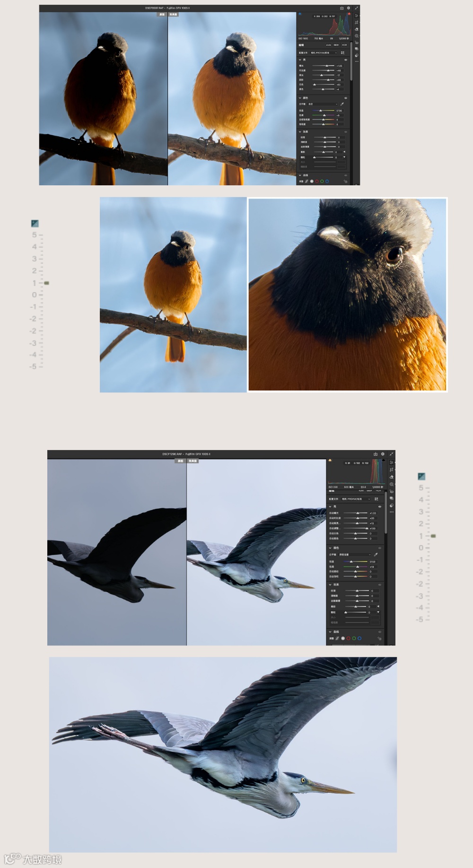The image size is (473, 868).
Task: Click exposure slider handle in DSCF8597.RAF window
Action: [x=327, y=66]
